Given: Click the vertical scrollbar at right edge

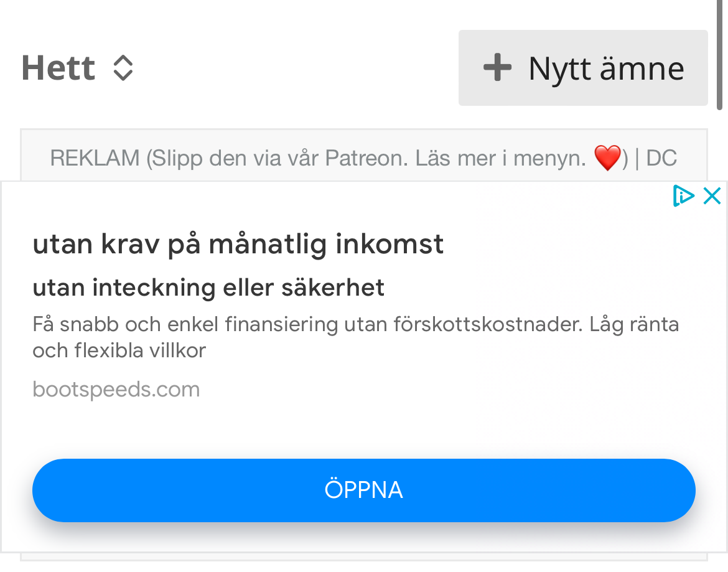Looking at the screenshot, I should click(x=719, y=55).
